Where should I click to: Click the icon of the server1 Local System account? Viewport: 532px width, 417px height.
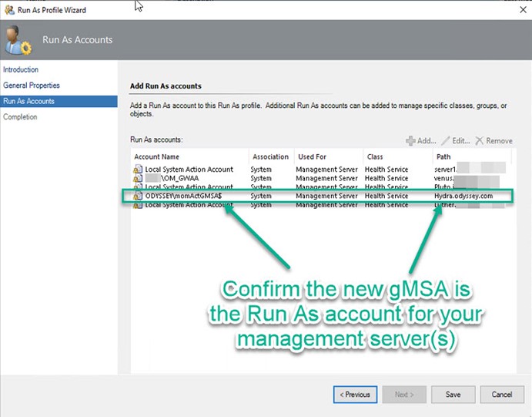coord(139,170)
